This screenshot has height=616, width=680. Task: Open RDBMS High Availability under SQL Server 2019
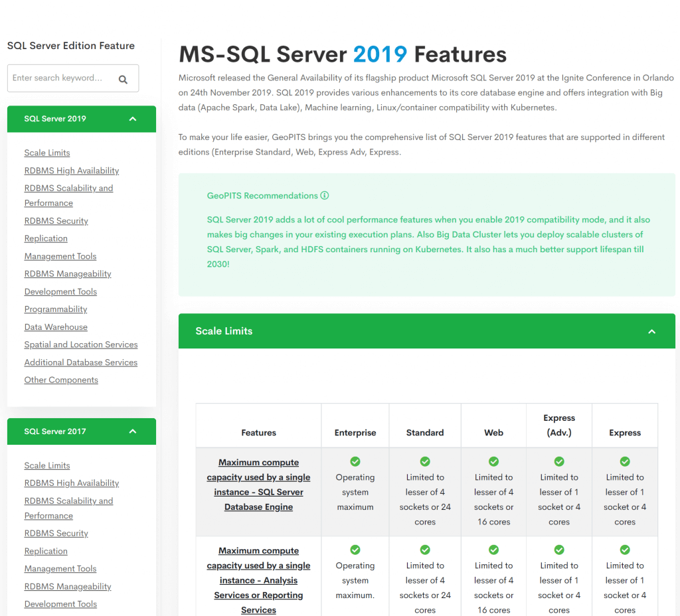[72, 171]
